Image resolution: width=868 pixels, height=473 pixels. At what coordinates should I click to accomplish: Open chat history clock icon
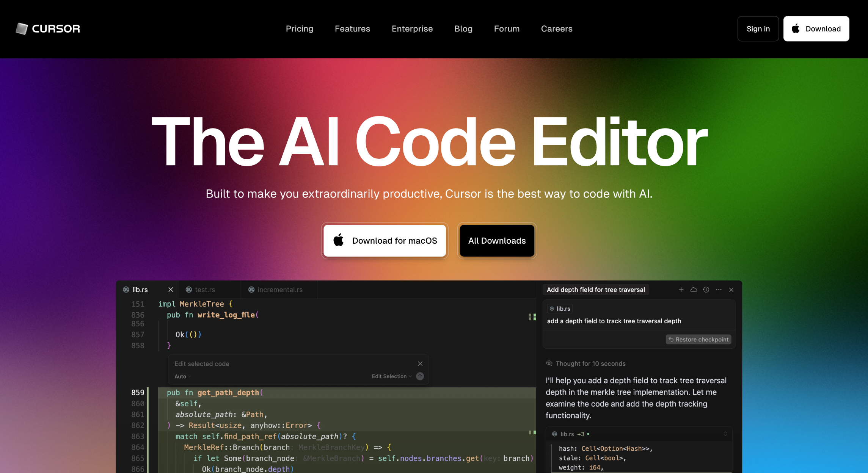[x=706, y=290]
